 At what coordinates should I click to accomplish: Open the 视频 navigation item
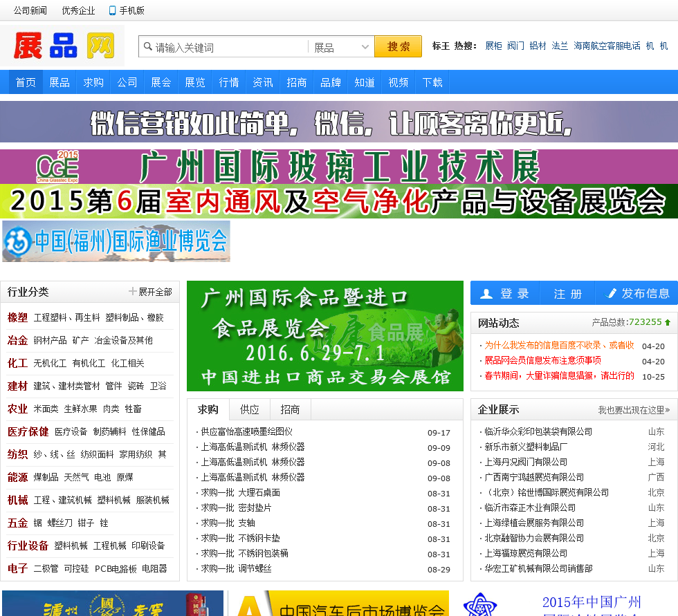coord(398,82)
